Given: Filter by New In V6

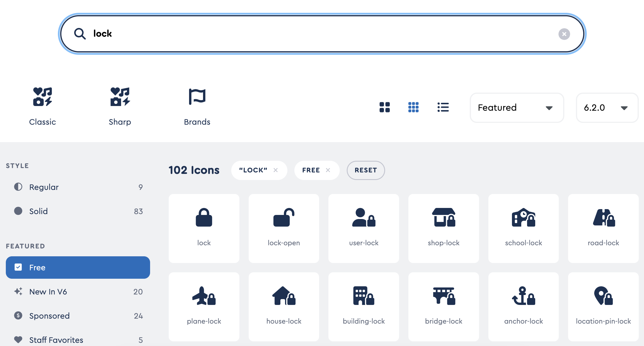Looking at the screenshot, I should [x=78, y=292].
